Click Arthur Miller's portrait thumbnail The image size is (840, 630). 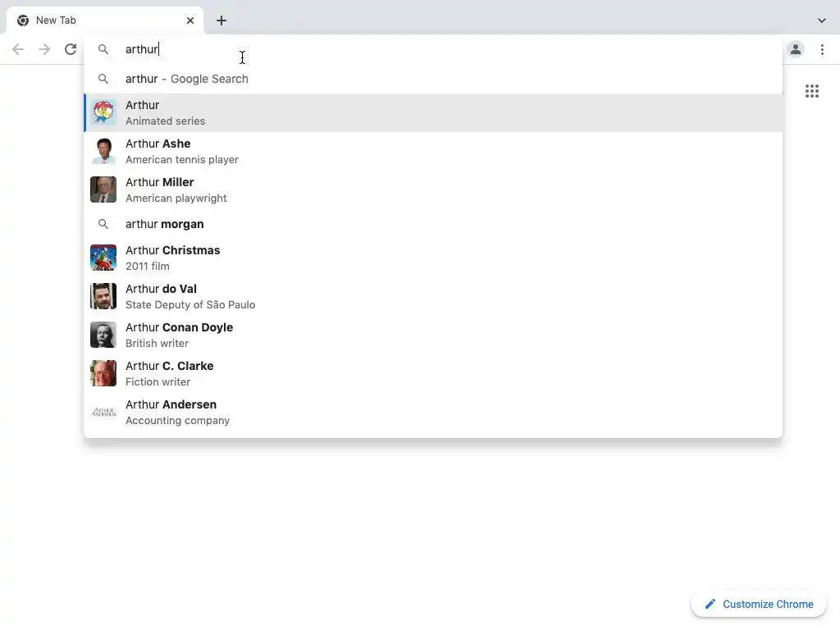pyautogui.click(x=103, y=189)
